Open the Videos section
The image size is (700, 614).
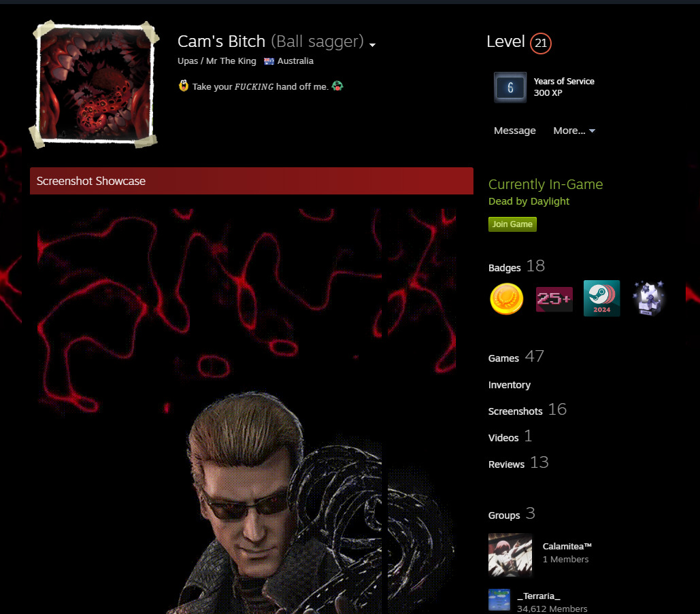click(x=510, y=437)
